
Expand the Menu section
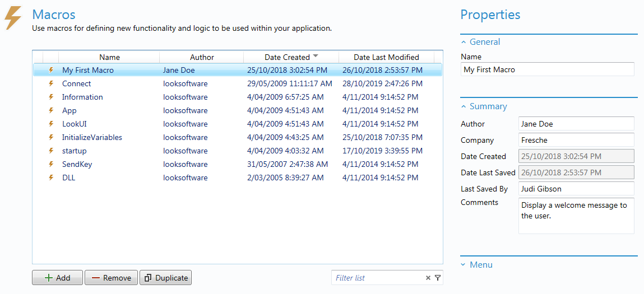pos(464,265)
